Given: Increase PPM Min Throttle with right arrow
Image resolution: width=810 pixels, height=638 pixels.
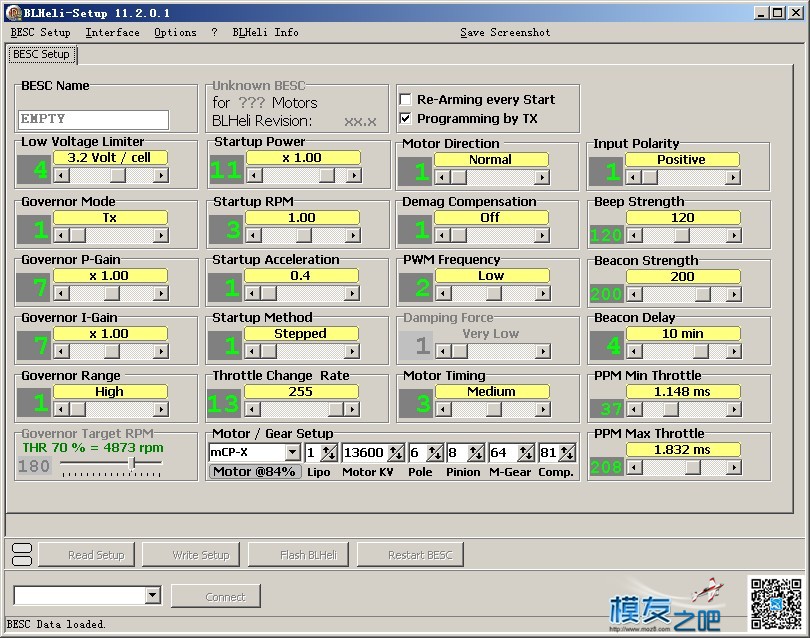Looking at the screenshot, I should coord(734,409).
